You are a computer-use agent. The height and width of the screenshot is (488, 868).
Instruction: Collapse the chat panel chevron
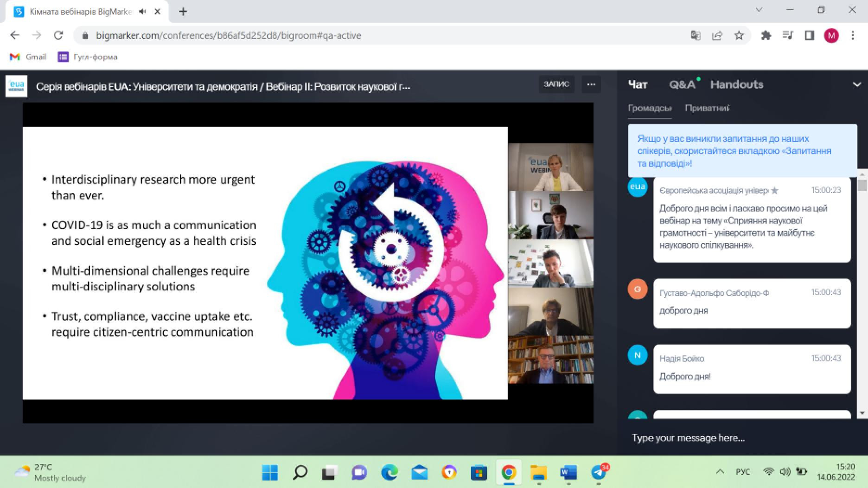click(x=857, y=85)
